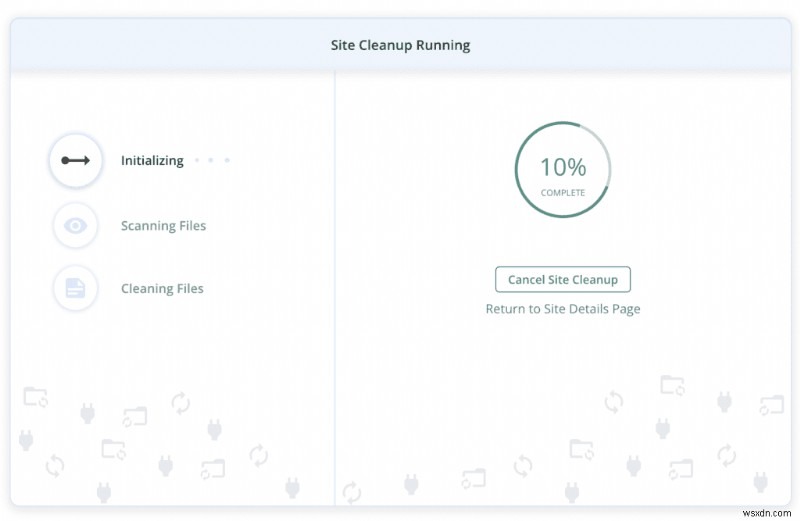
Task: Click the COMPLETE label under percentage
Action: coord(563,193)
